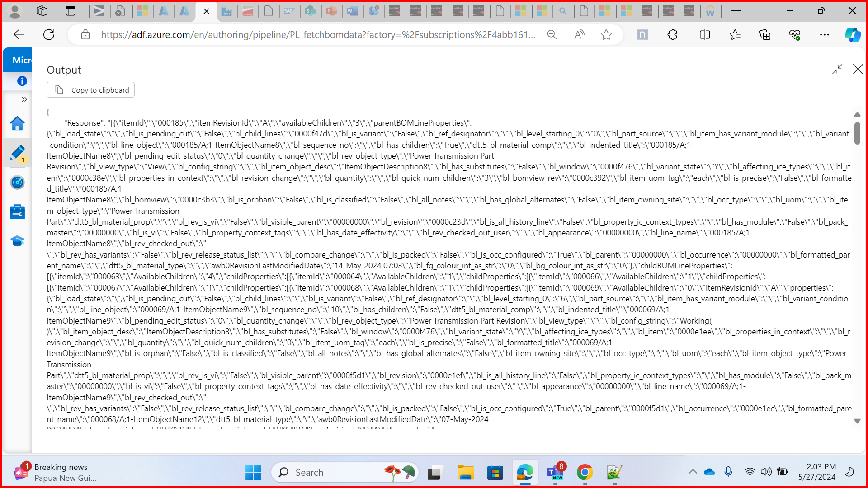
Task: Add this page to favorites star
Action: pos(606,35)
